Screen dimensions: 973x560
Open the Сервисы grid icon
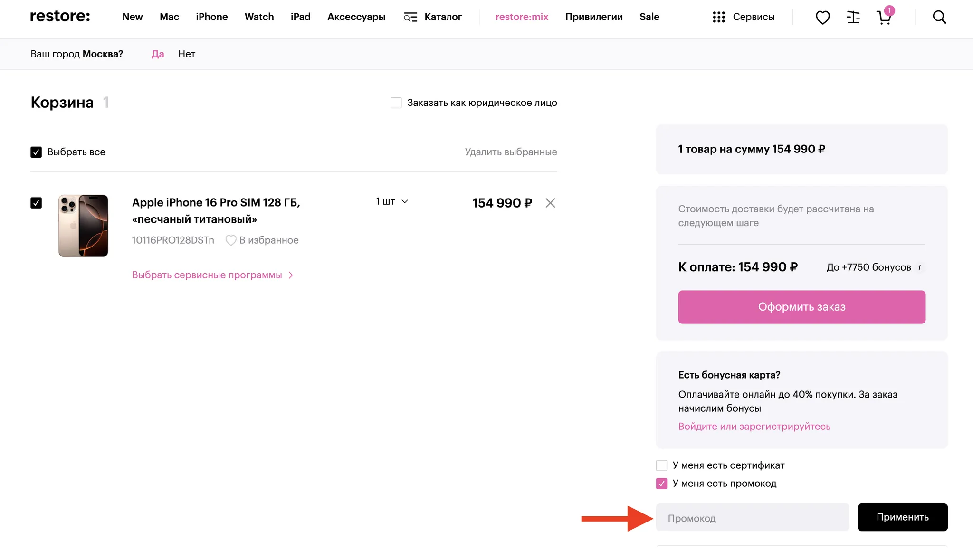719,17
